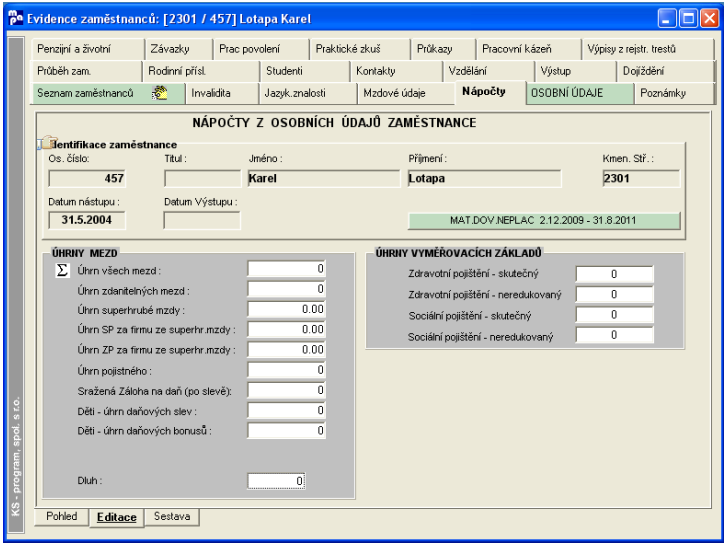Screen dimensions: 726x545
Task: Select the Editace bottom tab
Action: pos(117,517)
